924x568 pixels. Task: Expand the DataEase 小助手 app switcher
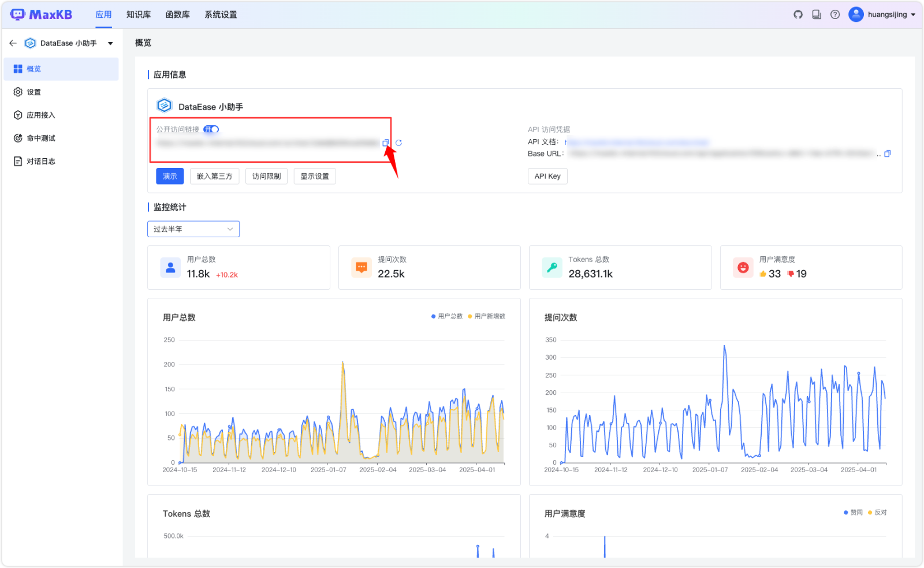point(110,43)
